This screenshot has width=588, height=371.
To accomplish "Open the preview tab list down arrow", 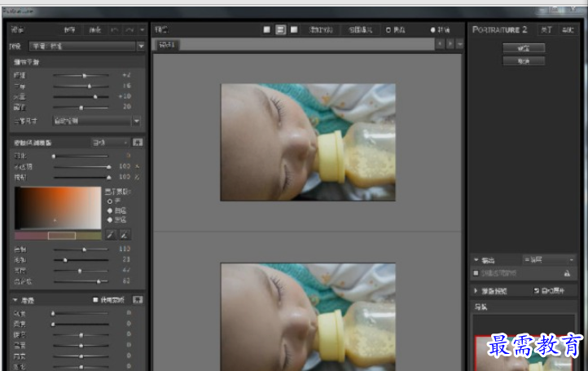I will (x=460, y=44).
